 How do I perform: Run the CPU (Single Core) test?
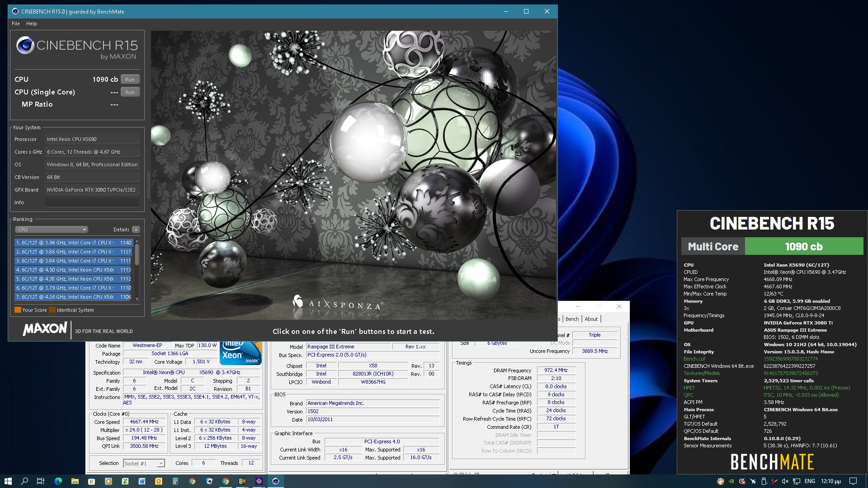[x=130, y=92]
